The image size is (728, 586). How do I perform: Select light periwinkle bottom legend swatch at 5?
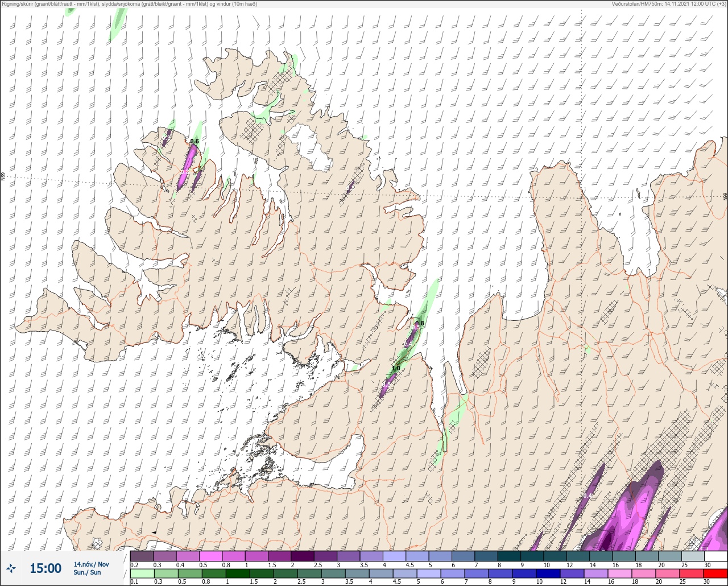point(430,573)
